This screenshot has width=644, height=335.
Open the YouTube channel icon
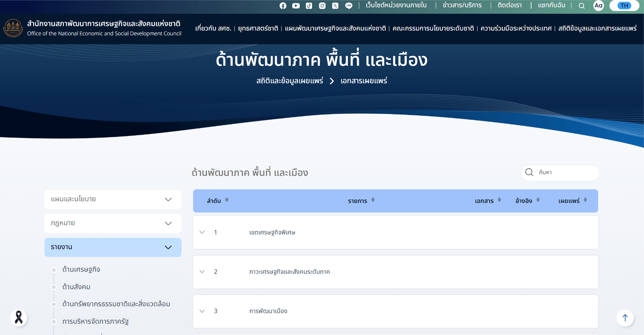(296, 6)
